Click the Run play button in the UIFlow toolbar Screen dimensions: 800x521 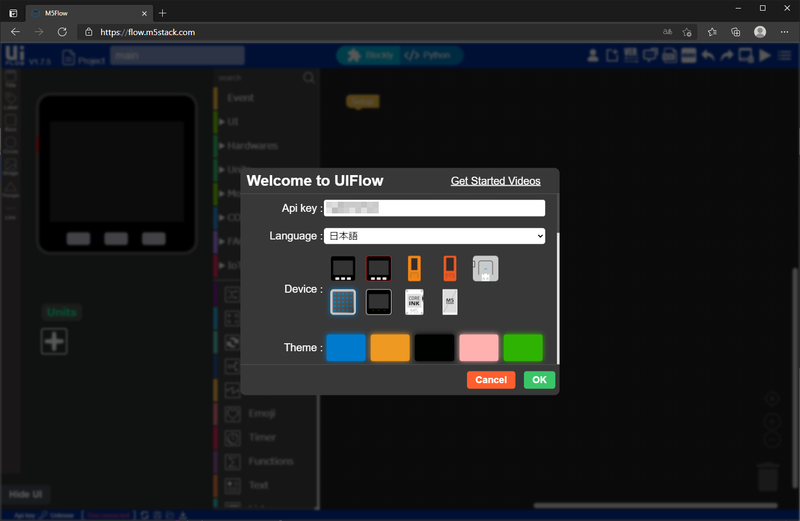pyautogui.click(x=765, y=55)
